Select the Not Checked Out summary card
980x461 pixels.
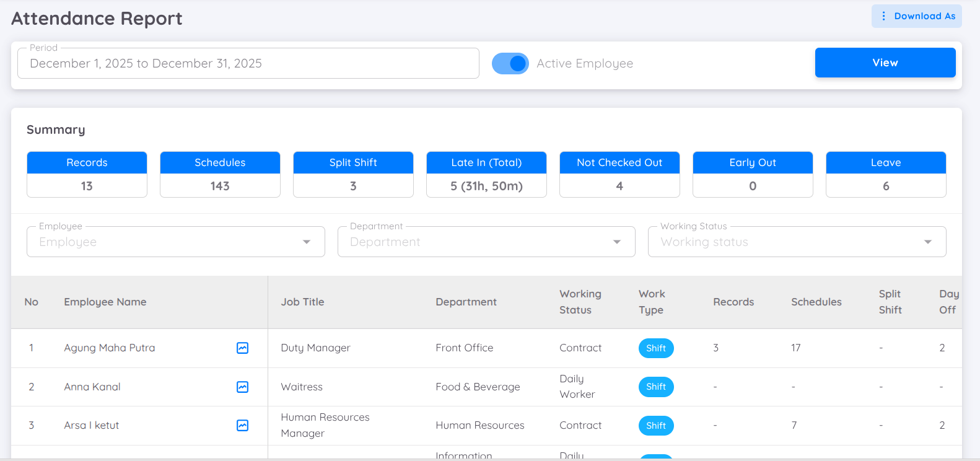(619, 174)
